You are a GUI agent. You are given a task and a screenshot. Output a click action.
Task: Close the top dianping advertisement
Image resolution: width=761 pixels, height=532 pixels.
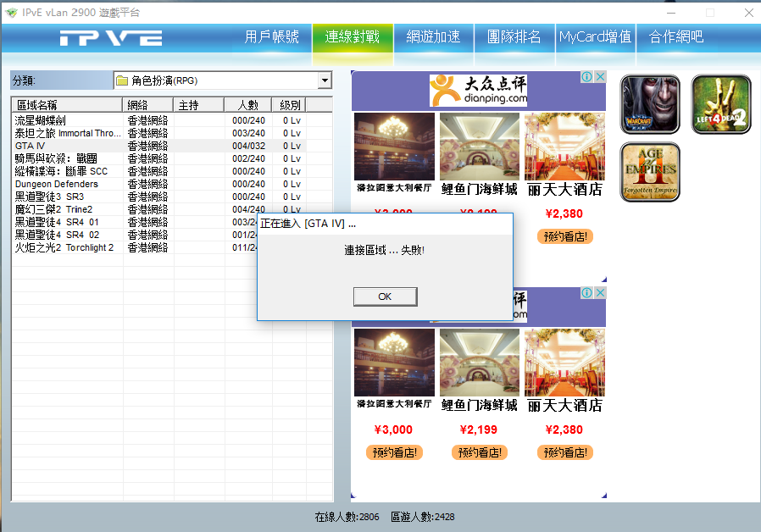tap(600, 77)
